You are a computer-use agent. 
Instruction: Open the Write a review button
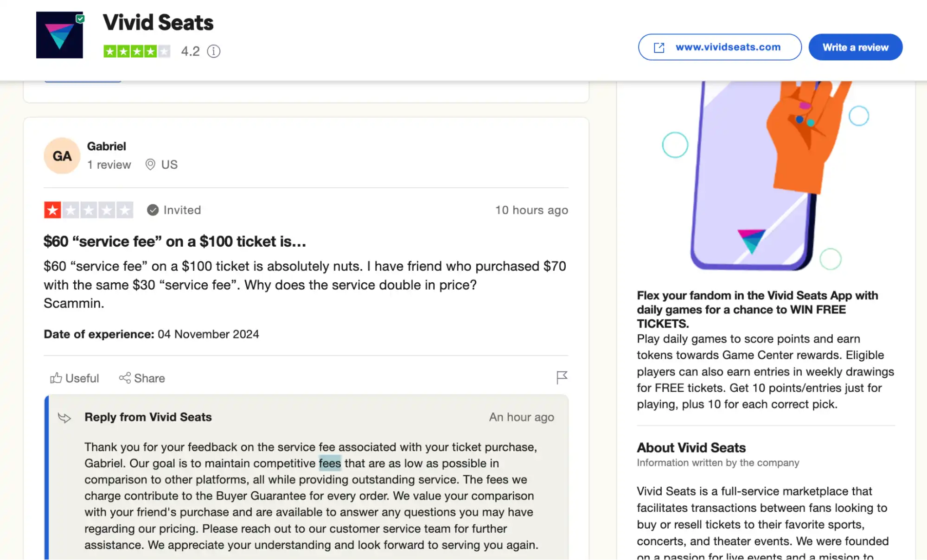click(855, 47)
